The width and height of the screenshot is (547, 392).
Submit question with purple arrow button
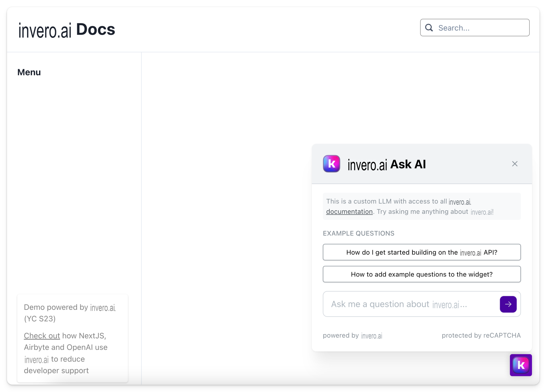click(x=508, y=304)
